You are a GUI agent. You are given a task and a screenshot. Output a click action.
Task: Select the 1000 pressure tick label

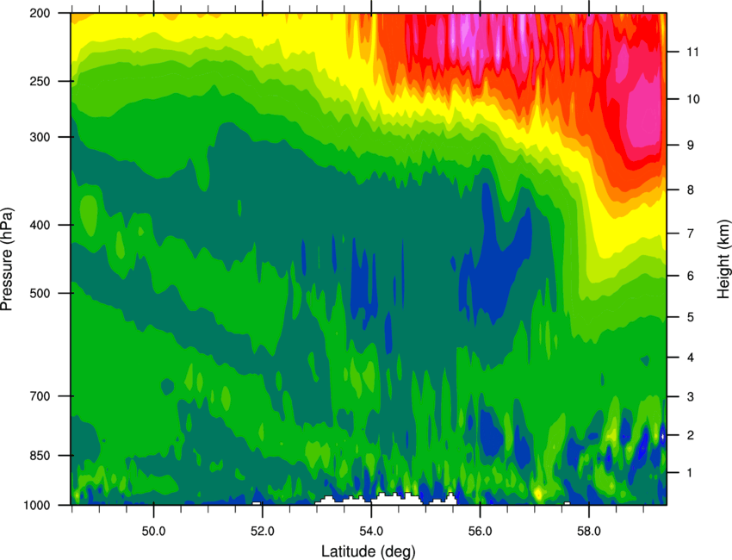point(37,505)
